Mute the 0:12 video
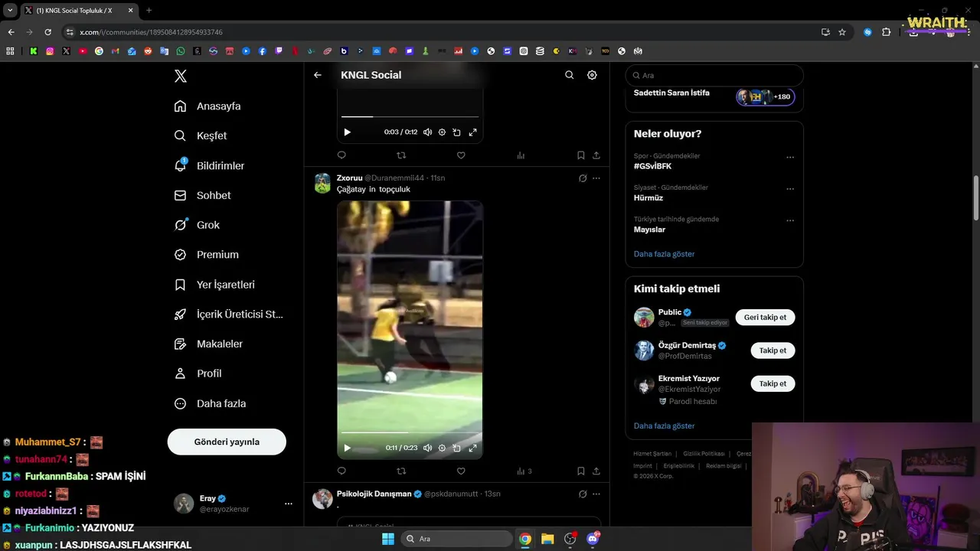The image size is (980, 551). [427, 132]
